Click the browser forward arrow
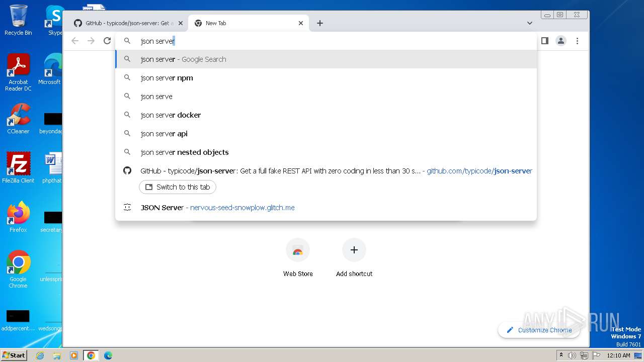 91,41
